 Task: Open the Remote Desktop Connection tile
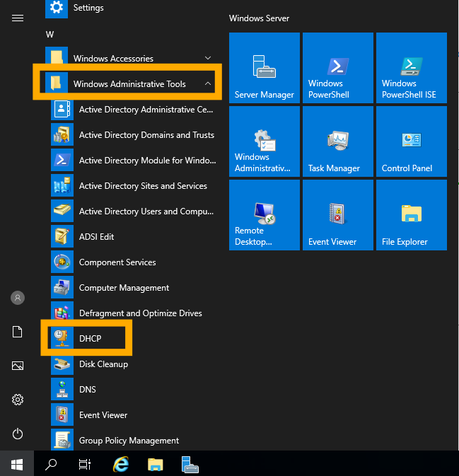tap(265, 215)
